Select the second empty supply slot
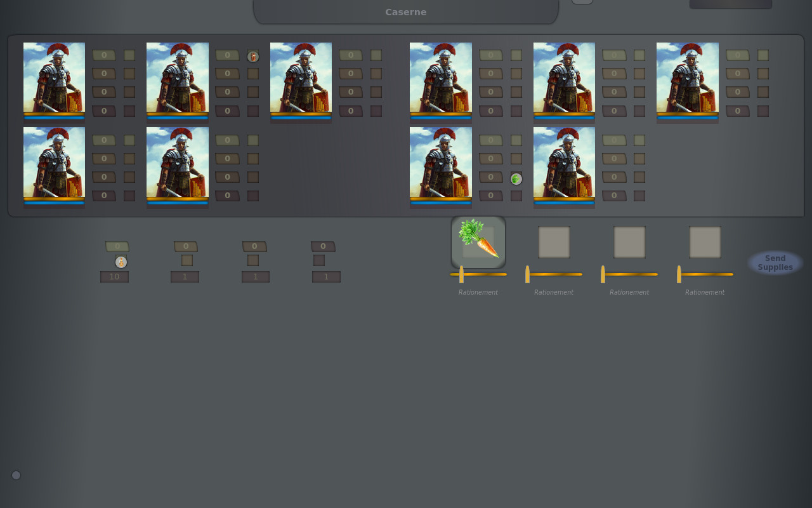The image size is (812, 508). tap(554, 242)
